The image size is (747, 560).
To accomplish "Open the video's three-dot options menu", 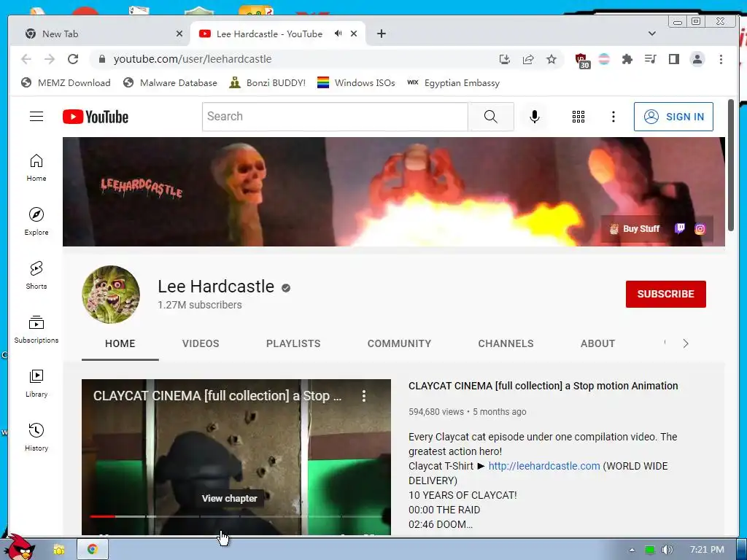I will tap(363, 396).
